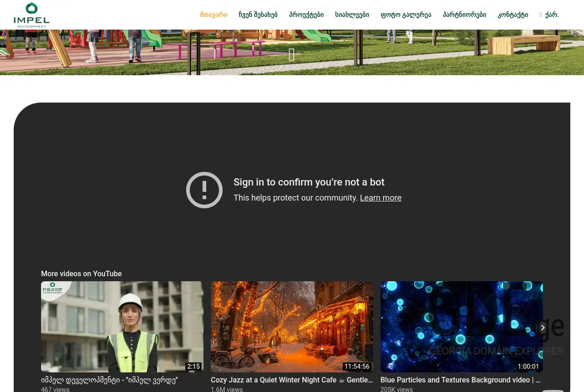Open the ჩვენ შესახებ page
584x392 pixels.
click(258, 15)
